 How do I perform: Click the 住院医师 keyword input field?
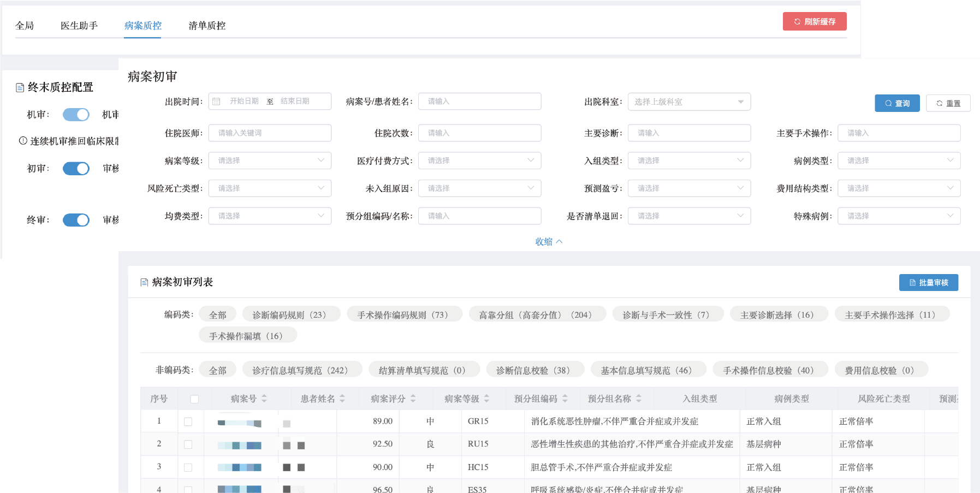[x=270, y=133]
